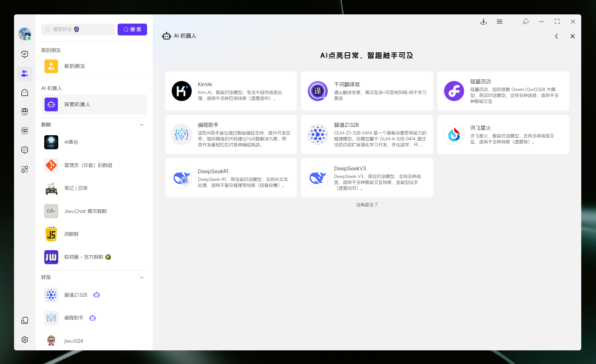
Task: Open 管理员（作者）的群组 group
Action: (94, 165)
